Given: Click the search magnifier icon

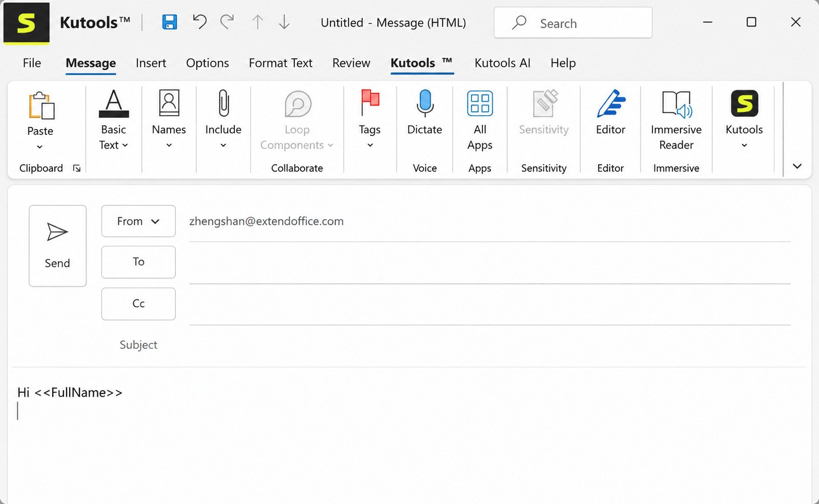Looking at the screenshot, I should coord(519,23).
